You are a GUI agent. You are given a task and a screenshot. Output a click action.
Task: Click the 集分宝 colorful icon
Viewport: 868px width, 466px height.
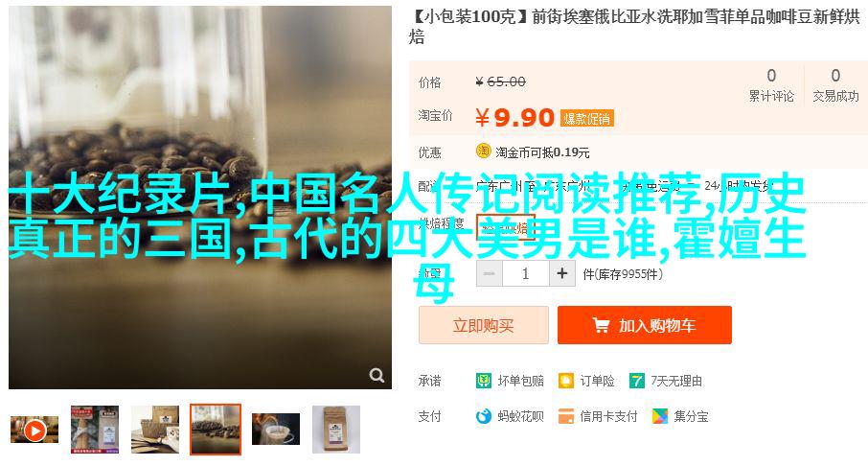(660, 416)
